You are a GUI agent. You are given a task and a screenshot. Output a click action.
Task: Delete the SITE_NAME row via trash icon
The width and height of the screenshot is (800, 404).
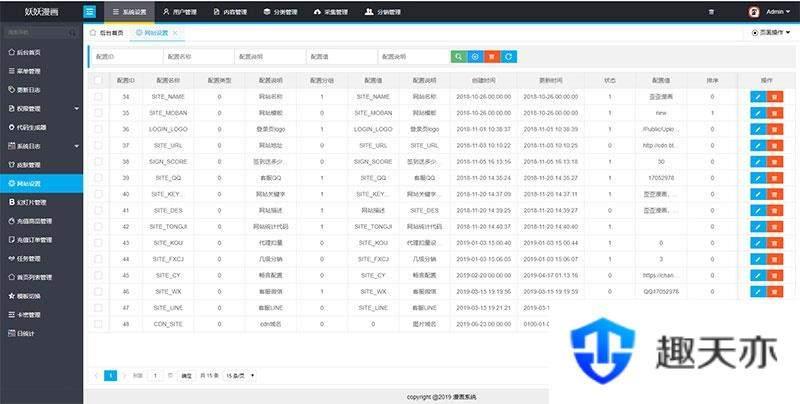click(x=774, y=96)
